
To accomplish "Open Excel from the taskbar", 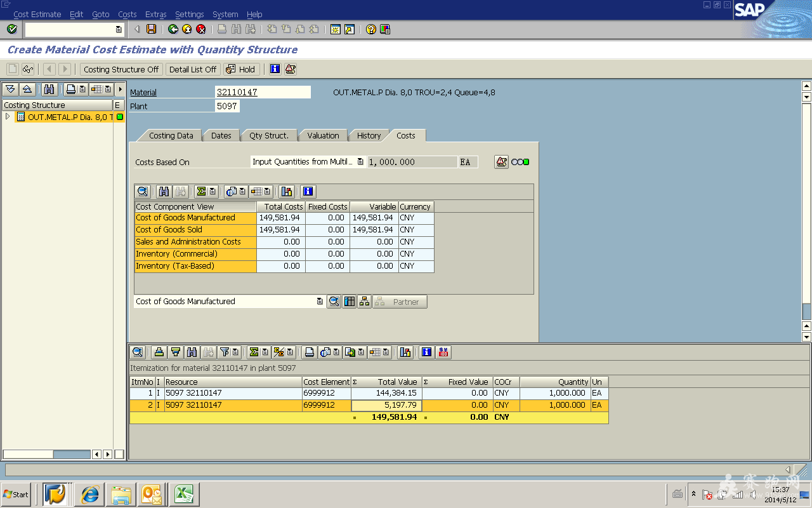I will (x=184, y=494).
